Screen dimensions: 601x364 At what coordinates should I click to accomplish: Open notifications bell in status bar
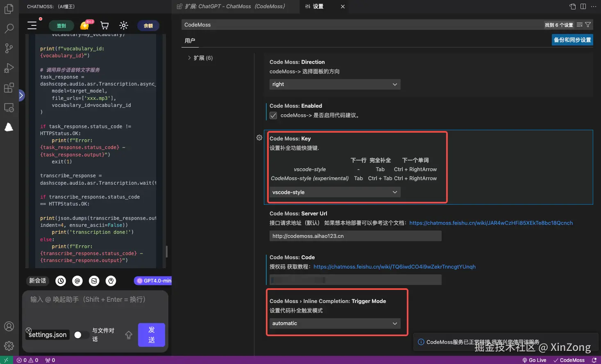tap(594, 360)
